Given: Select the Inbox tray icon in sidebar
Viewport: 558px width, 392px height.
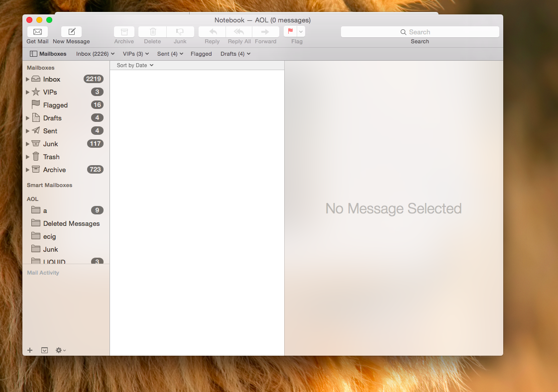Looking at the screenshot, I should coord(36,79).
